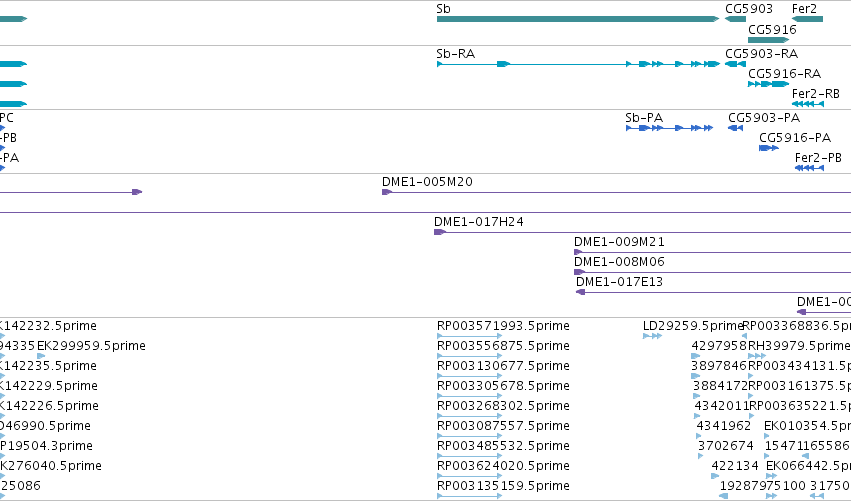Select EST RP003571993.5prime label
This screenshot has height=501, width=851.
503,326
